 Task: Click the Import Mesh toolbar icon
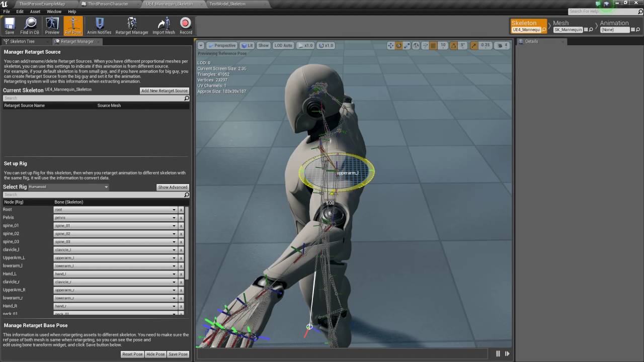tap(164, 26)
